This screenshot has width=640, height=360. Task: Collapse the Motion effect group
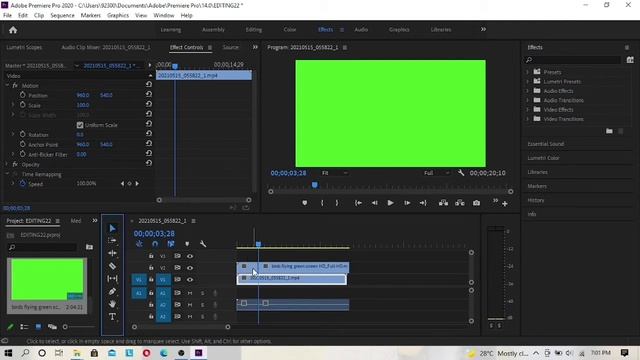(7, 85)
